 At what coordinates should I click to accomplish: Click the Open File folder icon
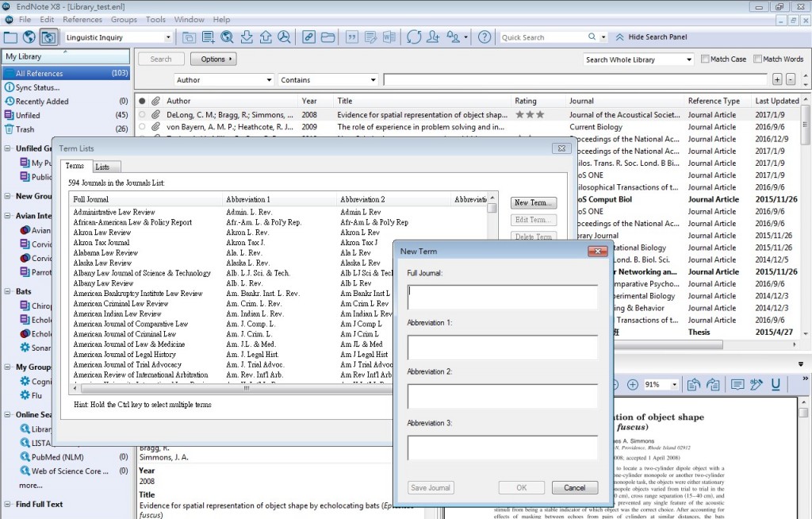tap(327, 37)
